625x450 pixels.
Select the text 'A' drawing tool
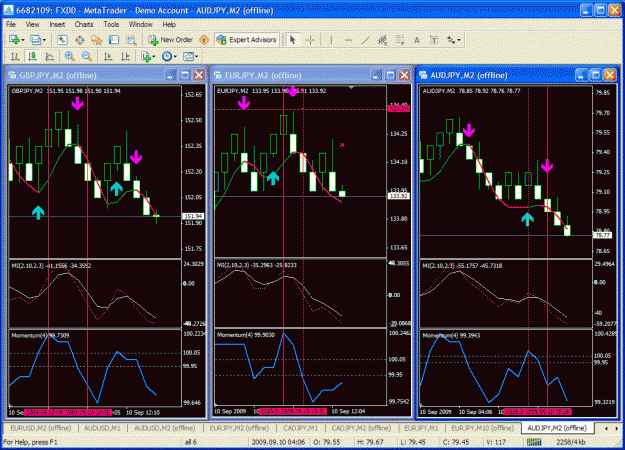(417, 40)
